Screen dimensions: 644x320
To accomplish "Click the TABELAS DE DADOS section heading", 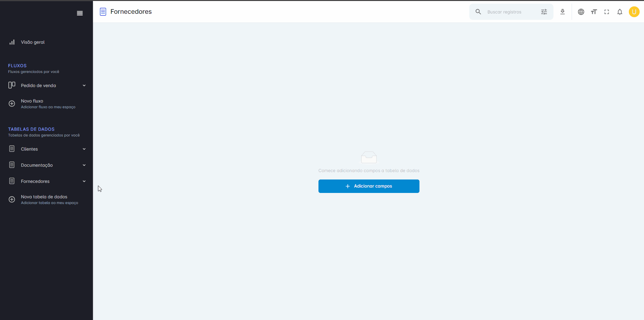I will tap(31, 129).
